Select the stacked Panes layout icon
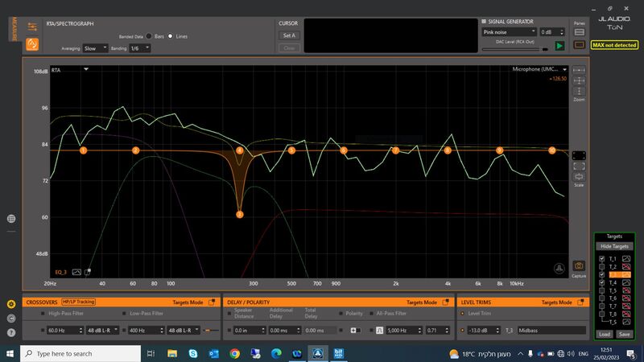This screenshot has height=362, width=644. pyautogui.click(x=579, y=32)
